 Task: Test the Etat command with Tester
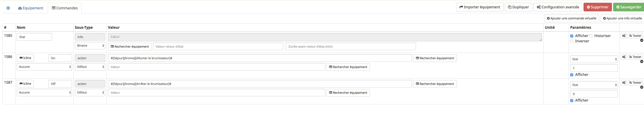pos(635,36)
